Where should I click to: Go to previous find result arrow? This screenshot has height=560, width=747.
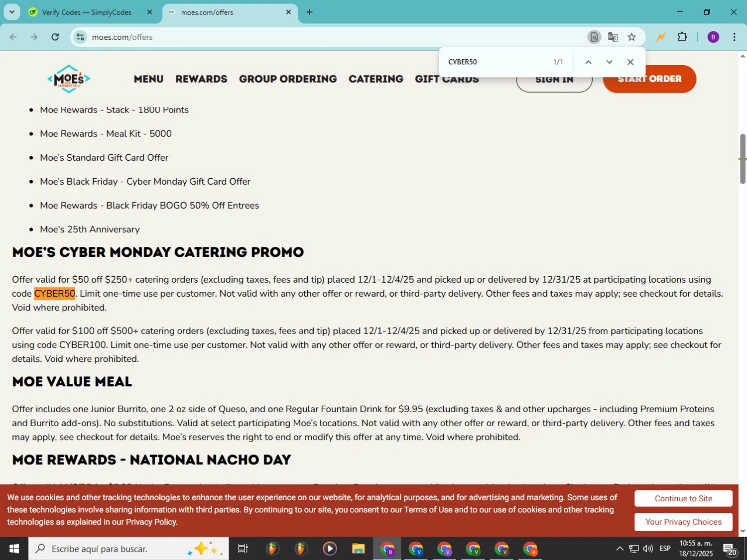(588, 62)
